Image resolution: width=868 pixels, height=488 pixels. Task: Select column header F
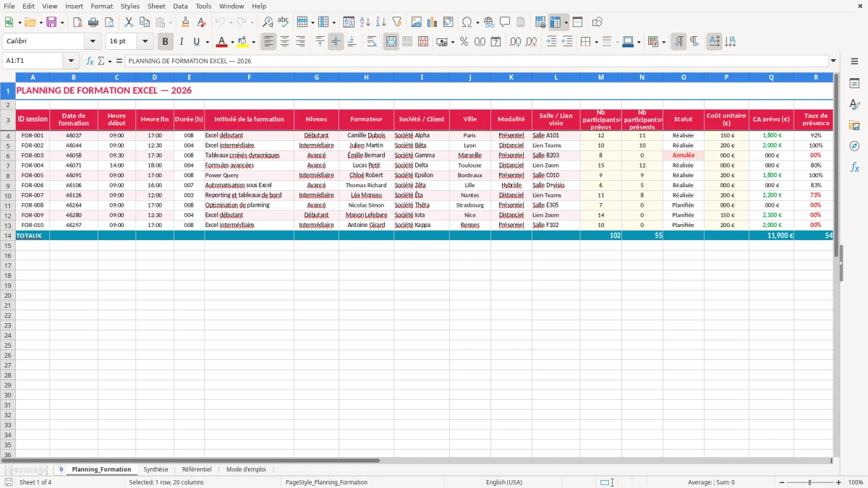[250, 77]
